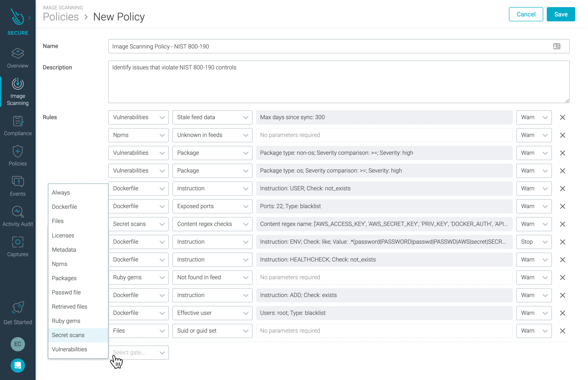Open the Suid or guid set dropdown
This screenshot has height=380, width=588.
(x=212, y=331)
